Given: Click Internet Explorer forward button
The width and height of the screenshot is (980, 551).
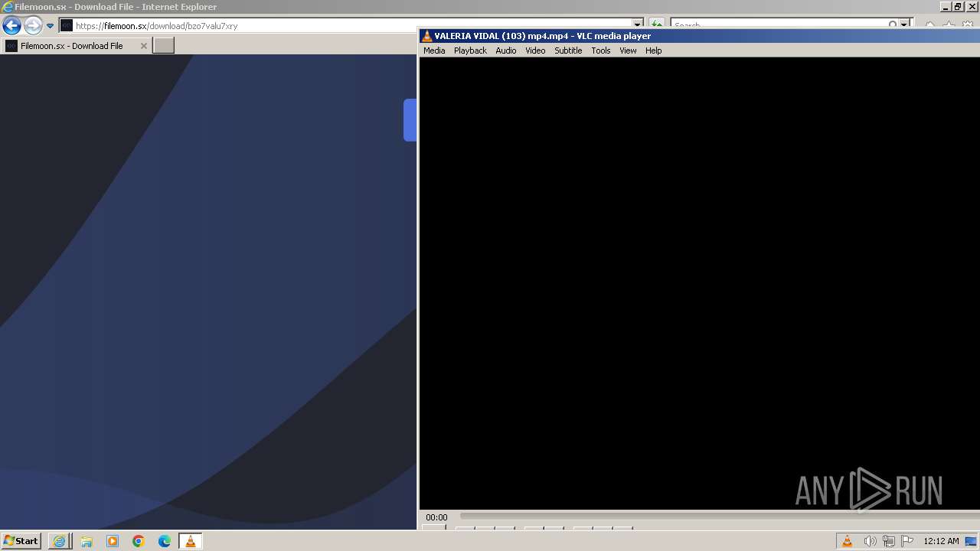Looking at the screenshot, I should [33, 25].
